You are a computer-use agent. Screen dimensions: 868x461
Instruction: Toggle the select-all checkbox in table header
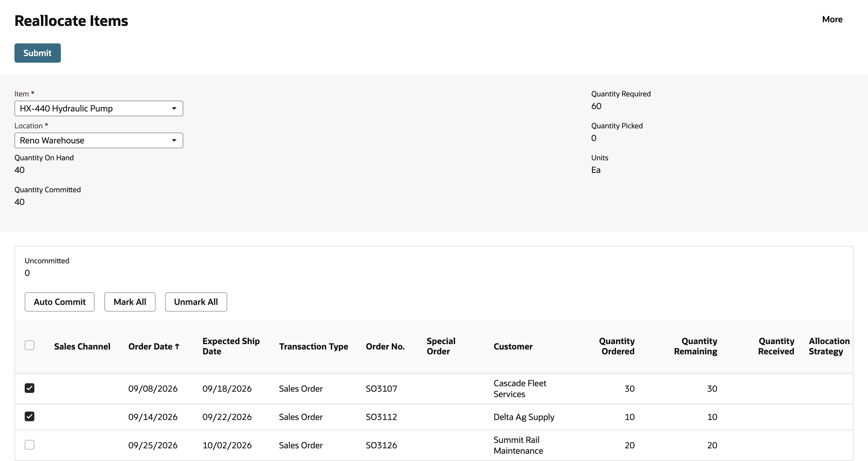click(x=30, y=345)
